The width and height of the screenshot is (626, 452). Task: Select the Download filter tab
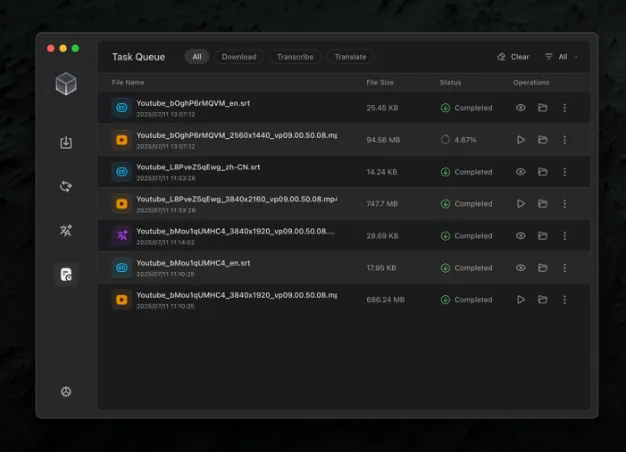click(x=239, y=57)
